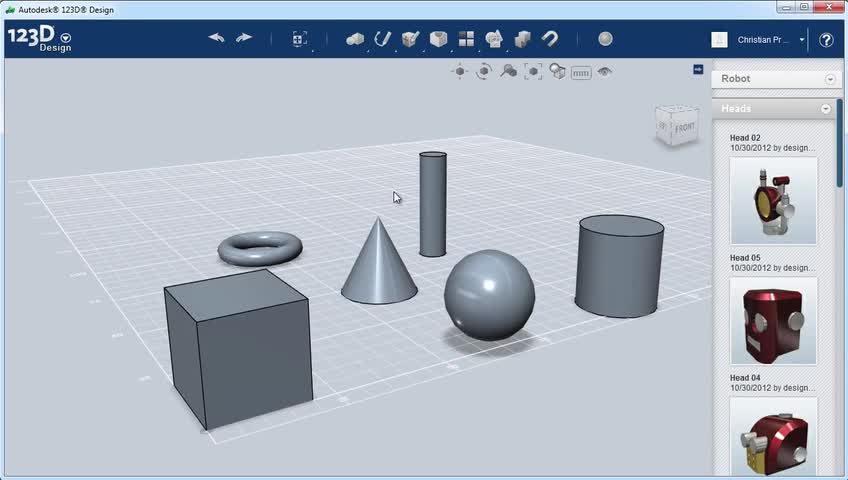Viewport: 848px width, 480px height.
Task: Minimize the Autodesk 123D Design window
Action: [786, 6]
